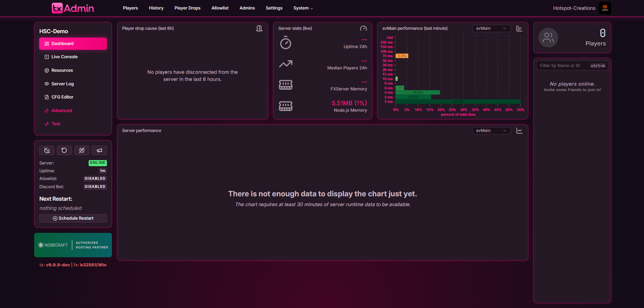The height and width of the screenshot is (308, 644).
Task: Click the Schedule Restart button
Action: [x=73, y=218]
